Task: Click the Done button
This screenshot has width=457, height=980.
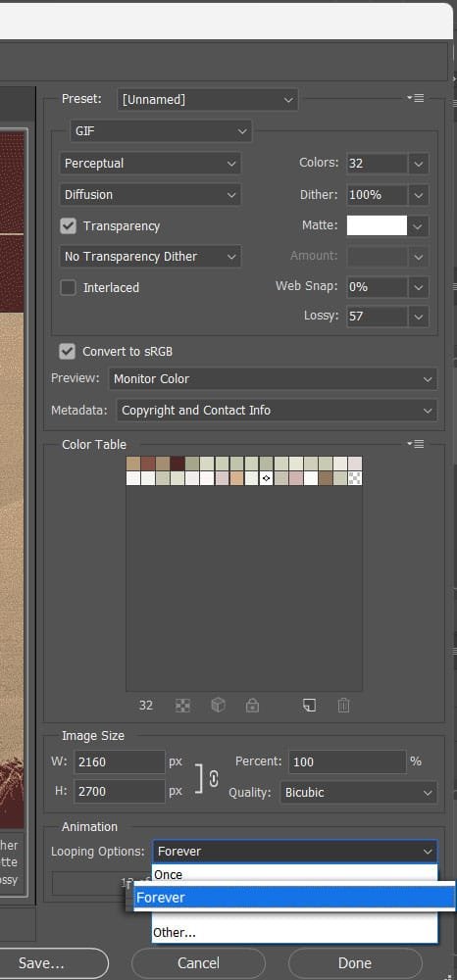Action: click(x=354, y=963)
